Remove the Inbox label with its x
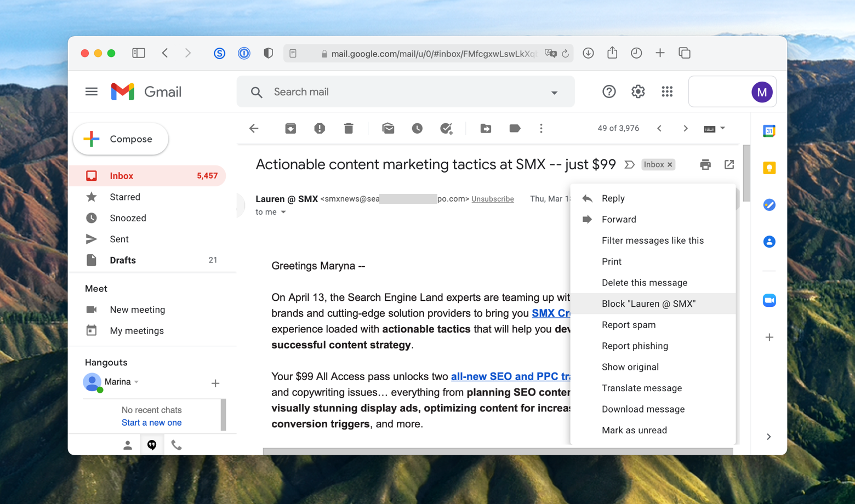The width and height of the screenshot is (855, 504). pyautogui.click(x=670, y=164)
